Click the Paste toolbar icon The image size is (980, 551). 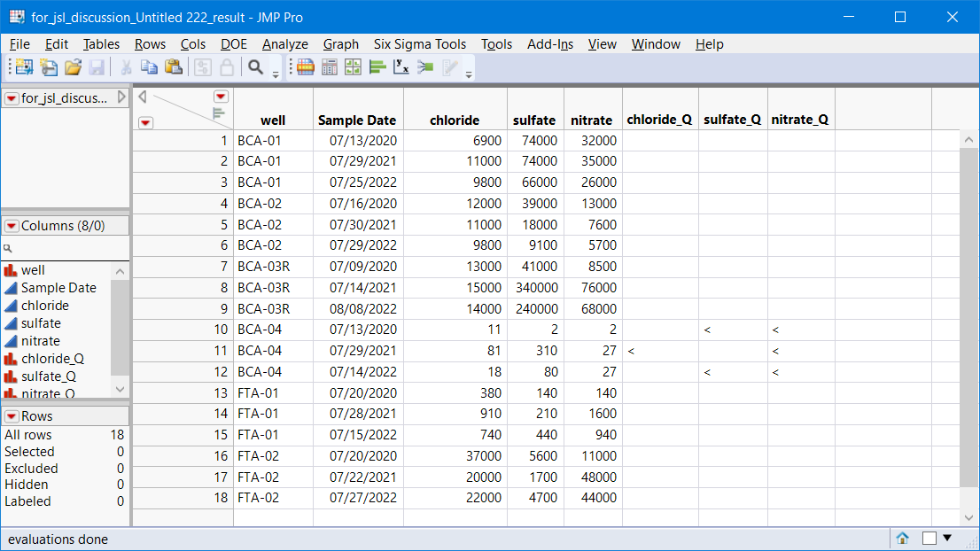click(x=173, y=66)
